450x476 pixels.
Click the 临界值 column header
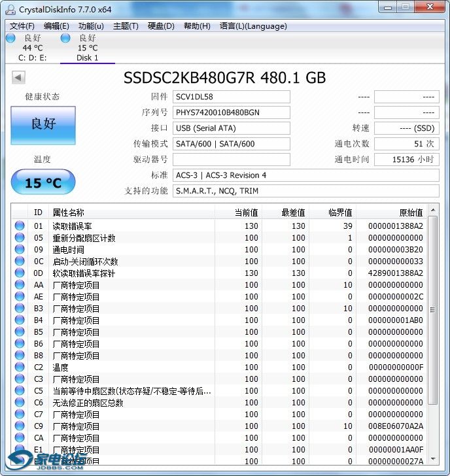tap(332, 212)
